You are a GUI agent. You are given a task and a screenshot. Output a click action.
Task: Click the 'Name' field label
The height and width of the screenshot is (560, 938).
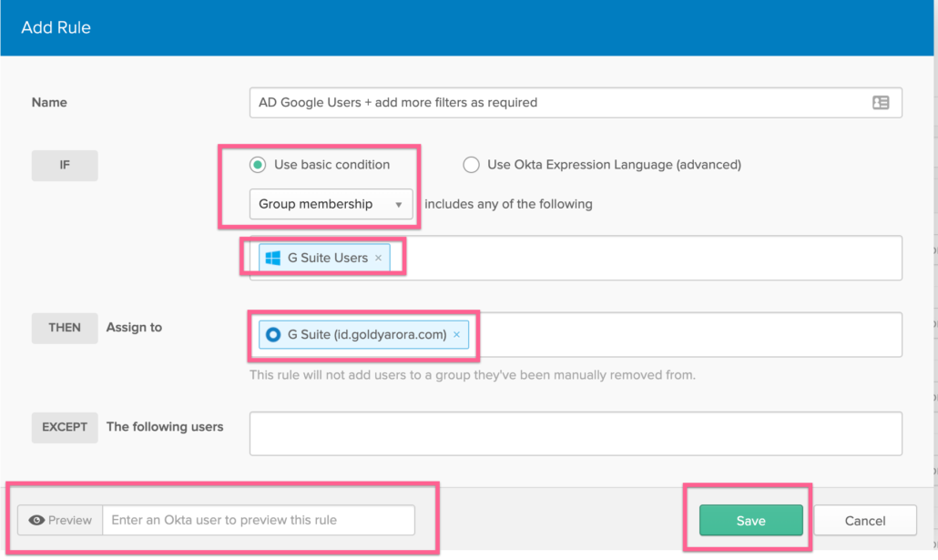coord(49,102)
